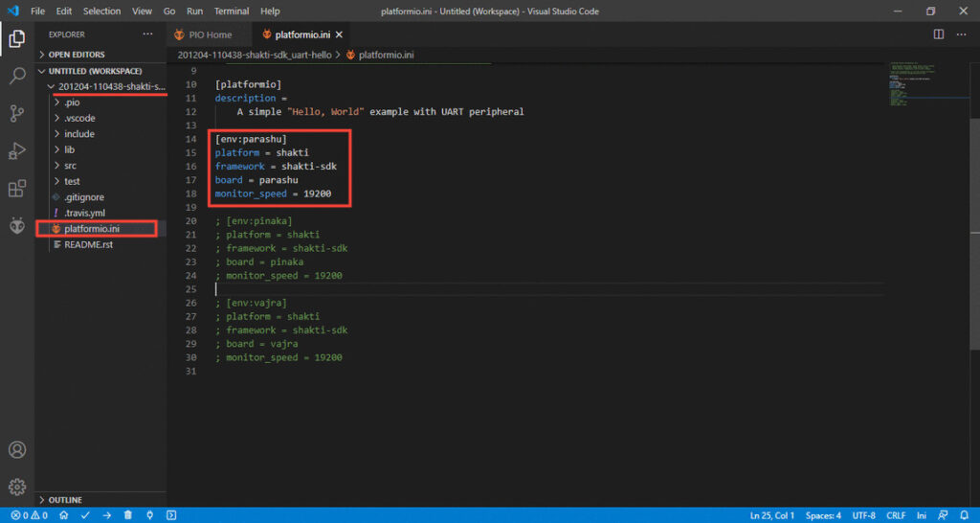
Task: Expand the test folder
Action: click(x=72, y=181)
